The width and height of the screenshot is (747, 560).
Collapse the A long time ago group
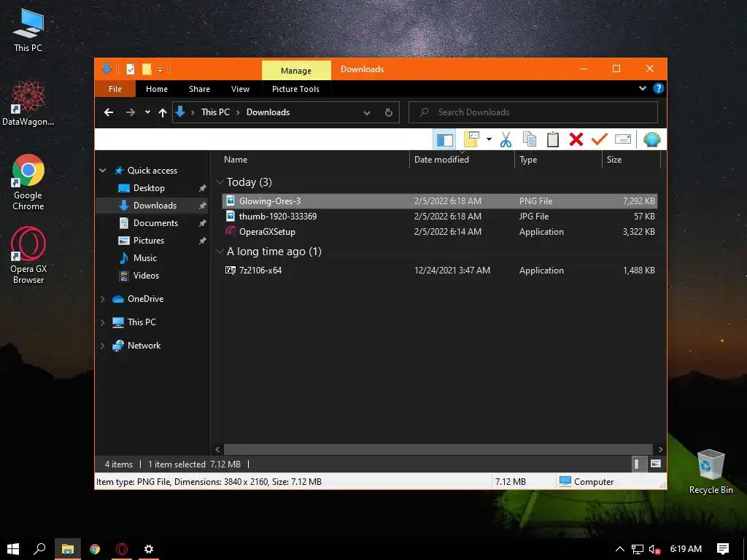click(x=220, y=252)
